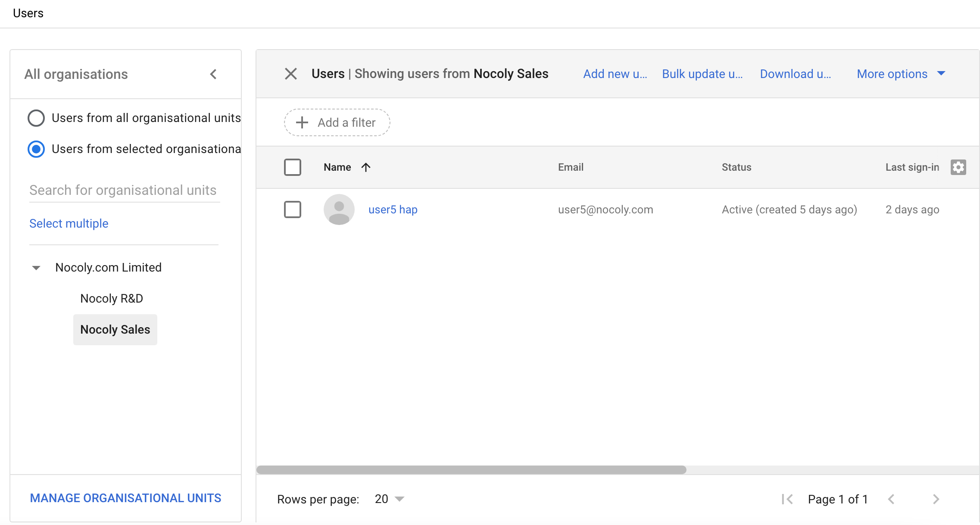Click the 2 days ago sign-in cell
Viewport: 980px width, 525px height.
pos(912,209)
